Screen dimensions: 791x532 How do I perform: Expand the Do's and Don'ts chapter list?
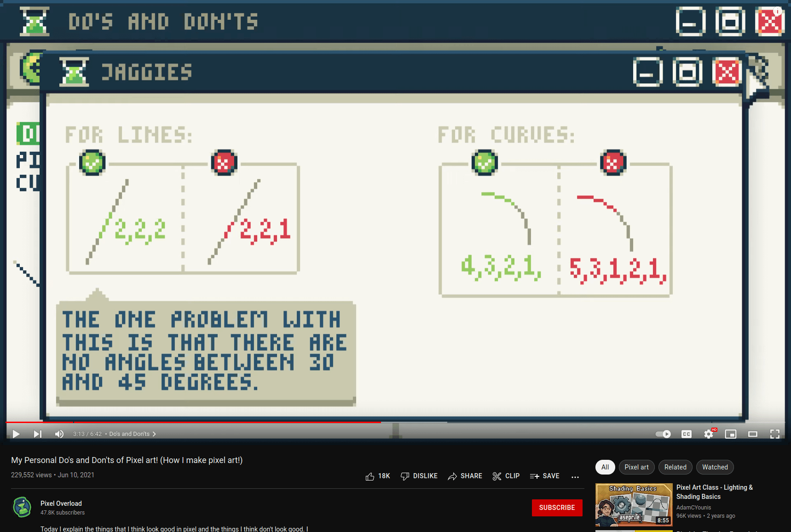(133, 434)
